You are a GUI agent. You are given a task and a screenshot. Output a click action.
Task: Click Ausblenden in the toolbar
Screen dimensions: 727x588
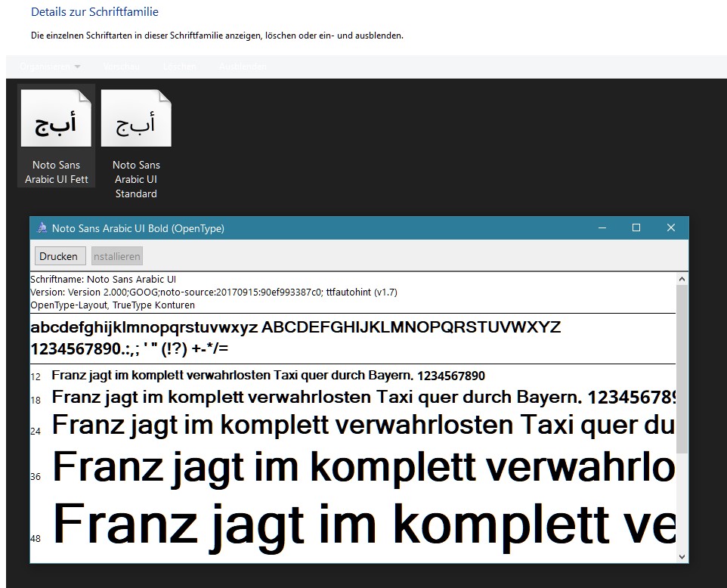(242, 67)
